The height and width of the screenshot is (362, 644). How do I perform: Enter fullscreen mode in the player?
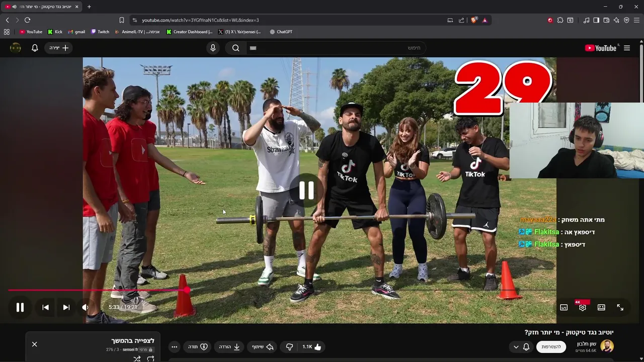click(x=620, y=307)
